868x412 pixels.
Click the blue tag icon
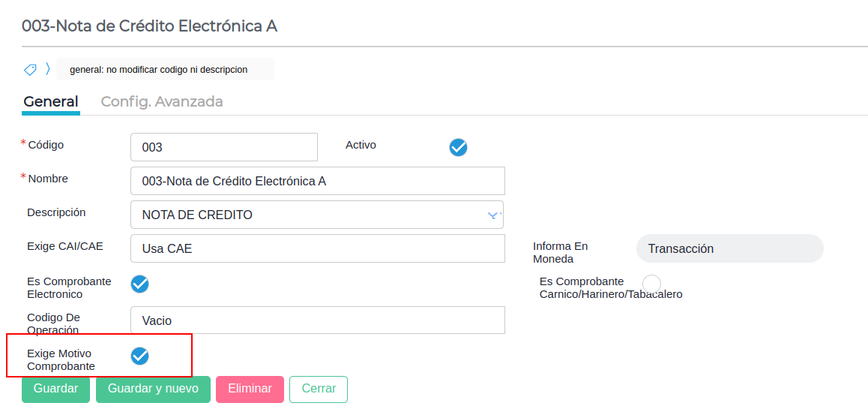(30, 69)
